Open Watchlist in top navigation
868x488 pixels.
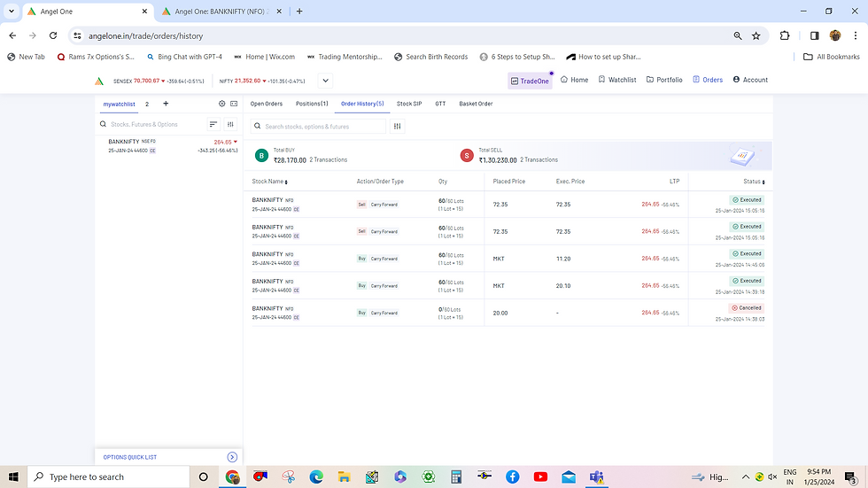click(x=617, y=80)
